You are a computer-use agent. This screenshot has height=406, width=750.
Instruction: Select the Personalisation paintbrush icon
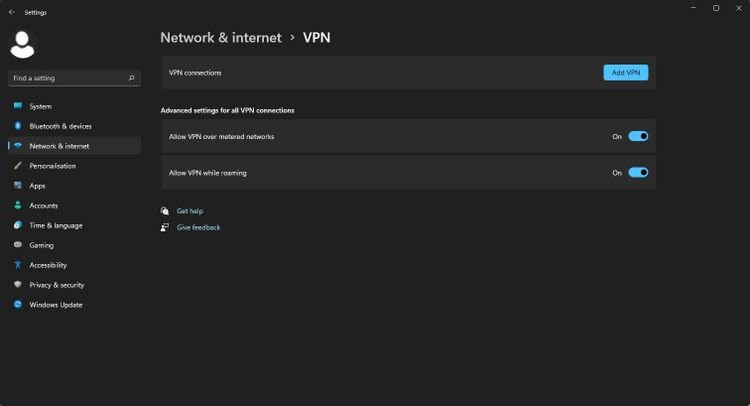(x=18, y=165)
